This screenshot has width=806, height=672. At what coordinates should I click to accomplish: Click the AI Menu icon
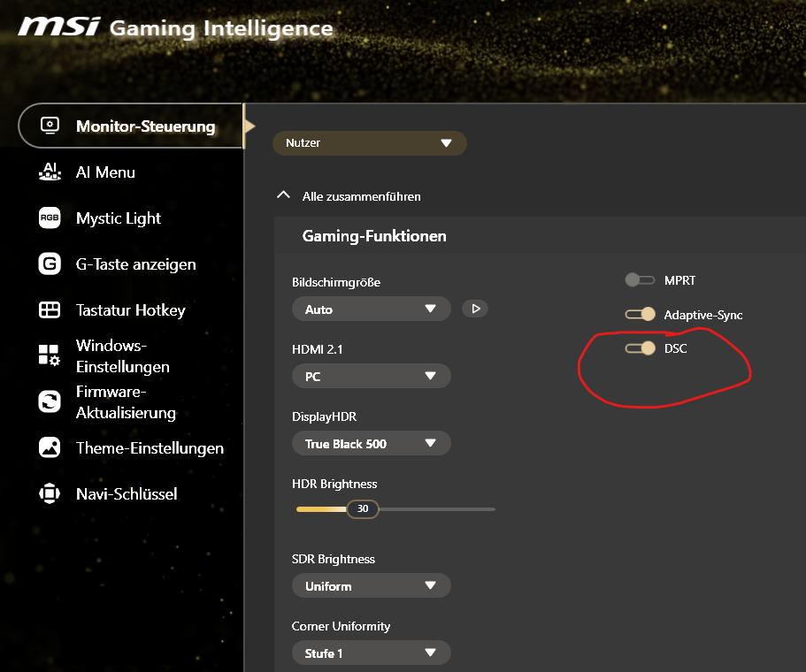50,172
